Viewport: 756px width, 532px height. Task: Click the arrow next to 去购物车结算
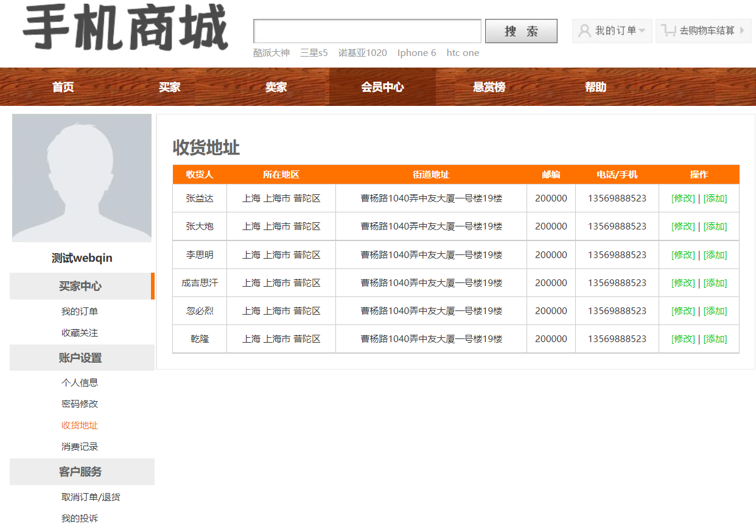[742, 30]
